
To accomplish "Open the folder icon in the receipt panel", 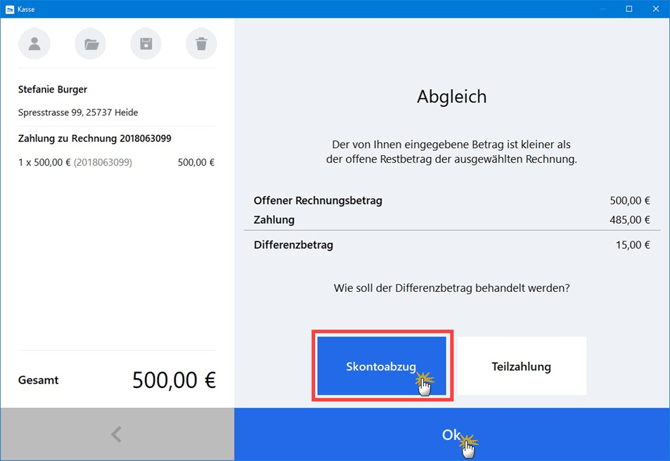I will coord(91,44).
